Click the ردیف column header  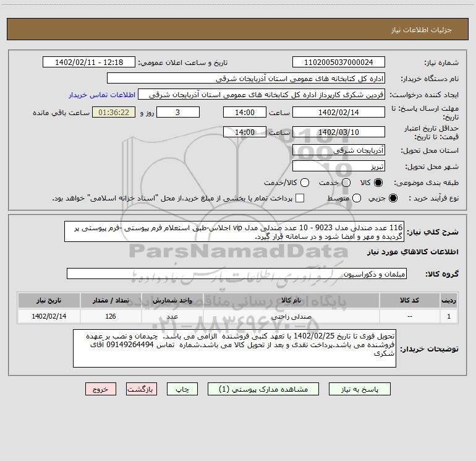point(449,300)
